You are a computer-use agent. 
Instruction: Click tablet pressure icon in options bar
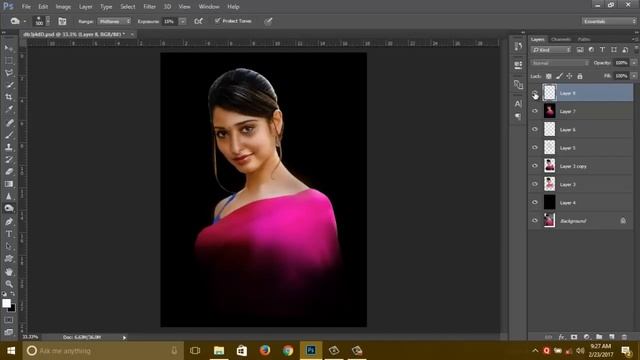(x=268, y=21)
